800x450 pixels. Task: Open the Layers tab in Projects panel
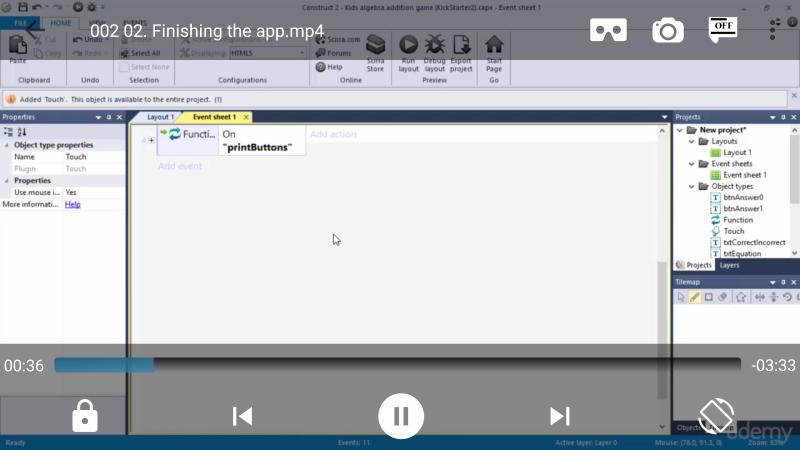pos(729,265)
